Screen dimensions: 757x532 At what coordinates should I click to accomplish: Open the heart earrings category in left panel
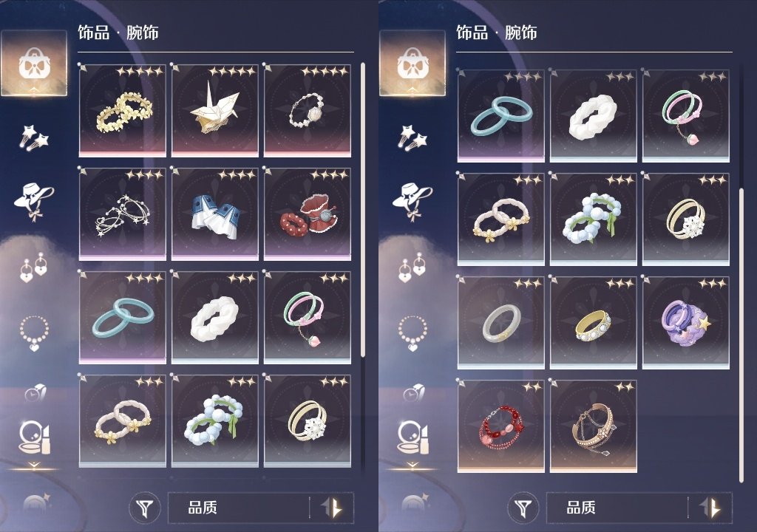33,268
